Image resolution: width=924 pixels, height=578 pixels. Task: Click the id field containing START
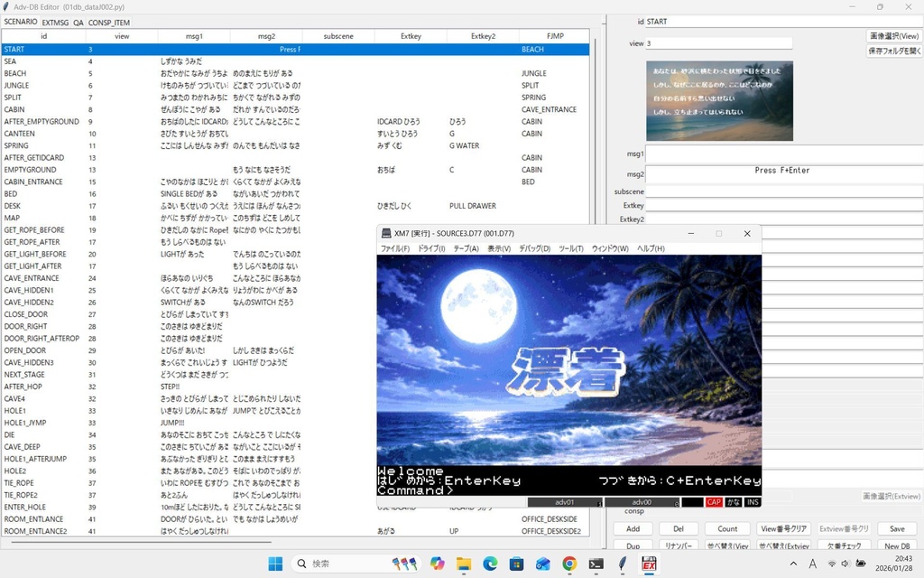[784, 22]
